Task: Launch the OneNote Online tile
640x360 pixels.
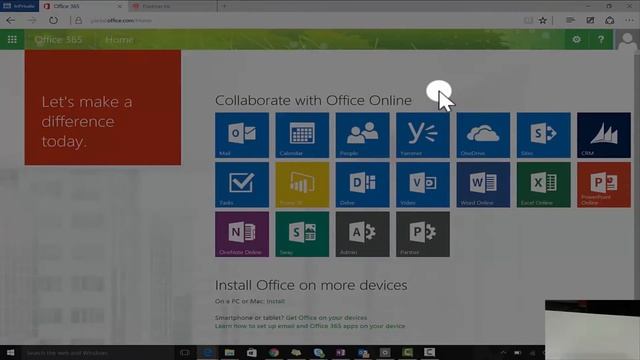Action: click(x=242, y=234)
